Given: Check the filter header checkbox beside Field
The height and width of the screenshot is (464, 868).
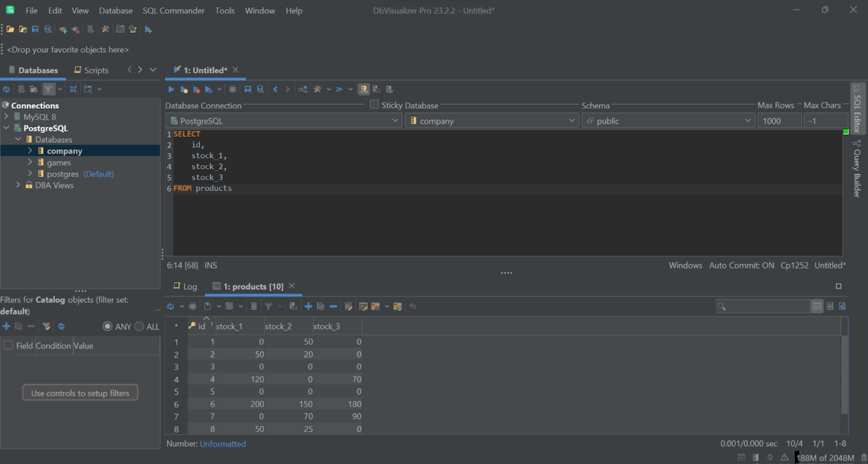Looking at the screenshot, I should tap(9, 346).
